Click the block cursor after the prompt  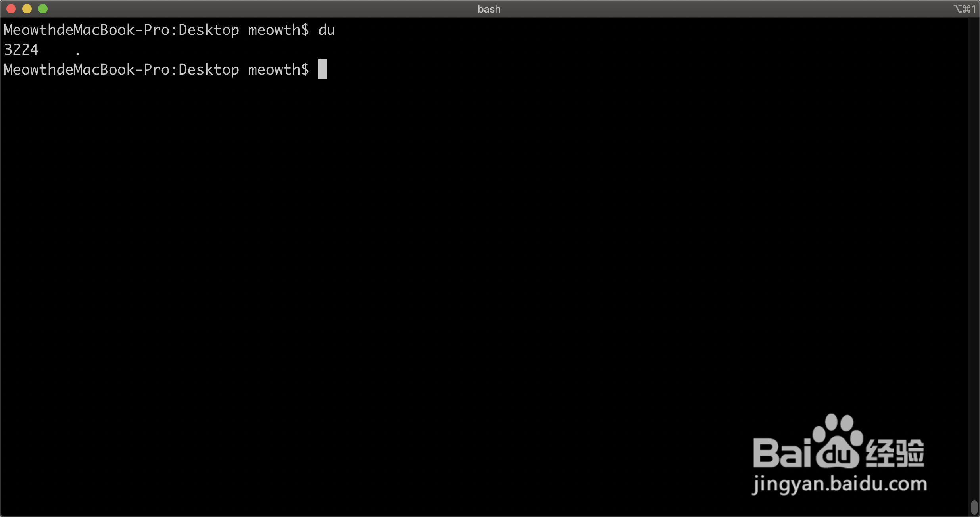322,70
